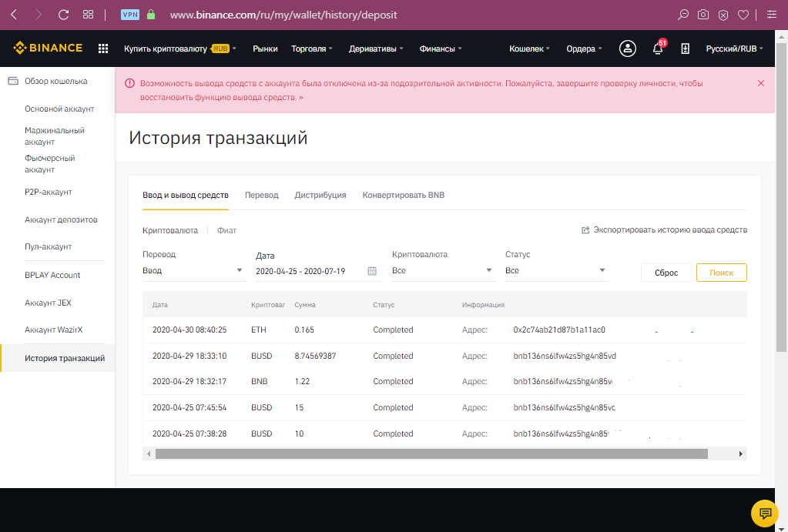Switch to the Перевод tab
The width and height of the screenshot is (788, 532).
(262, 195)
